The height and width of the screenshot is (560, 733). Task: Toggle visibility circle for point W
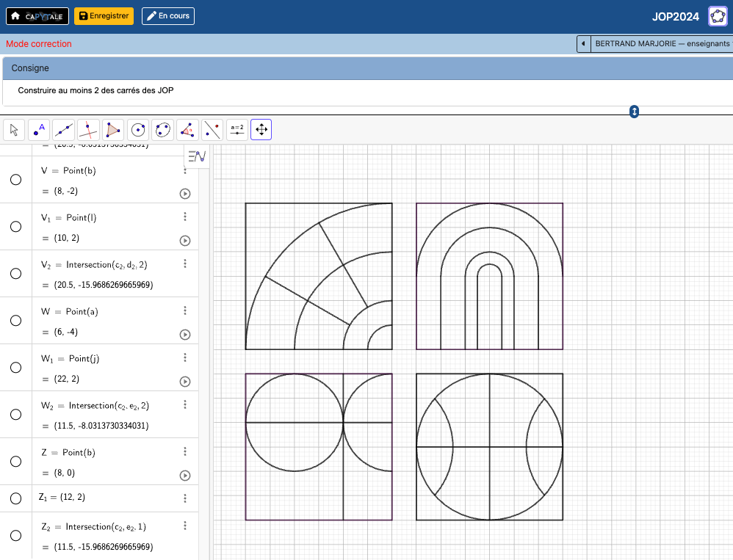tap(15, 321)
